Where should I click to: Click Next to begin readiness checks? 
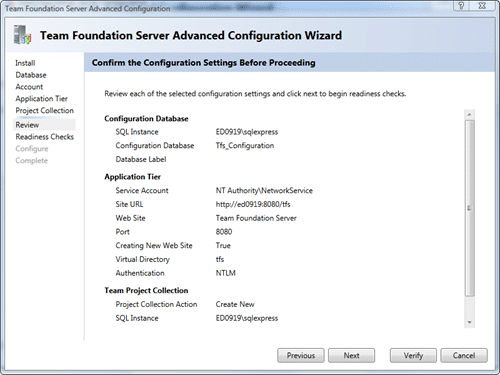351,356
